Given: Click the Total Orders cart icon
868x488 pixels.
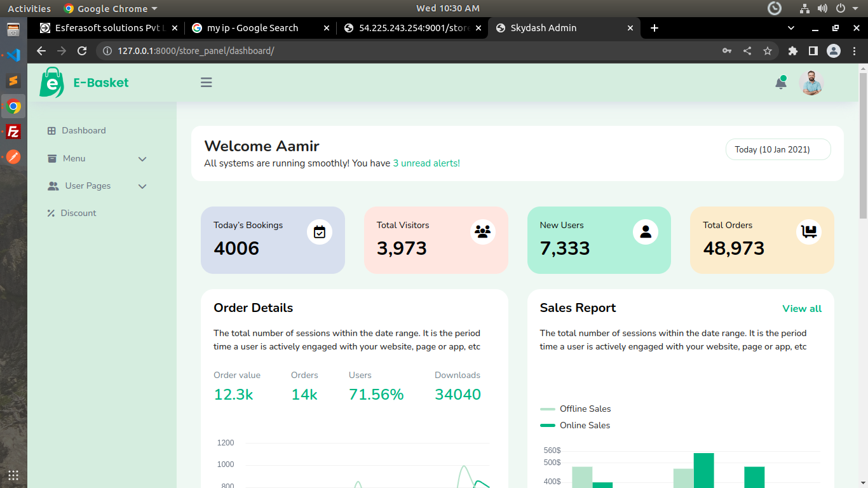Looking at the screenshot, I should 809,232.
